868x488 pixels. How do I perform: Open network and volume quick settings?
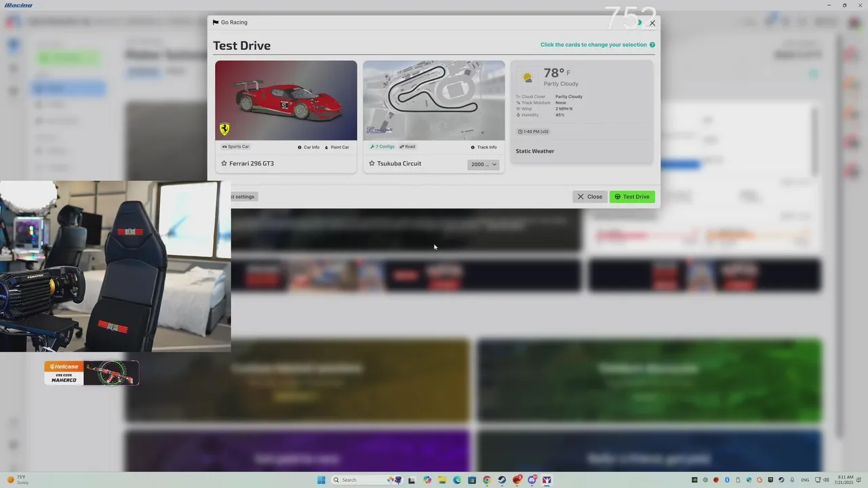point(821,480)
